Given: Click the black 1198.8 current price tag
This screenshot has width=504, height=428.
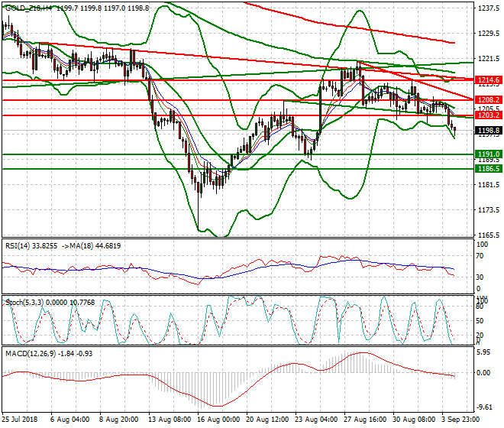Looking at the screenshot, I should coord(487,131).
